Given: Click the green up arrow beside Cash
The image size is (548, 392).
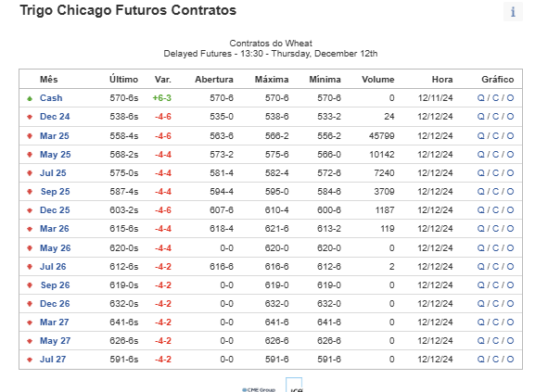Looking at the screenshot, I should [30, 98].
